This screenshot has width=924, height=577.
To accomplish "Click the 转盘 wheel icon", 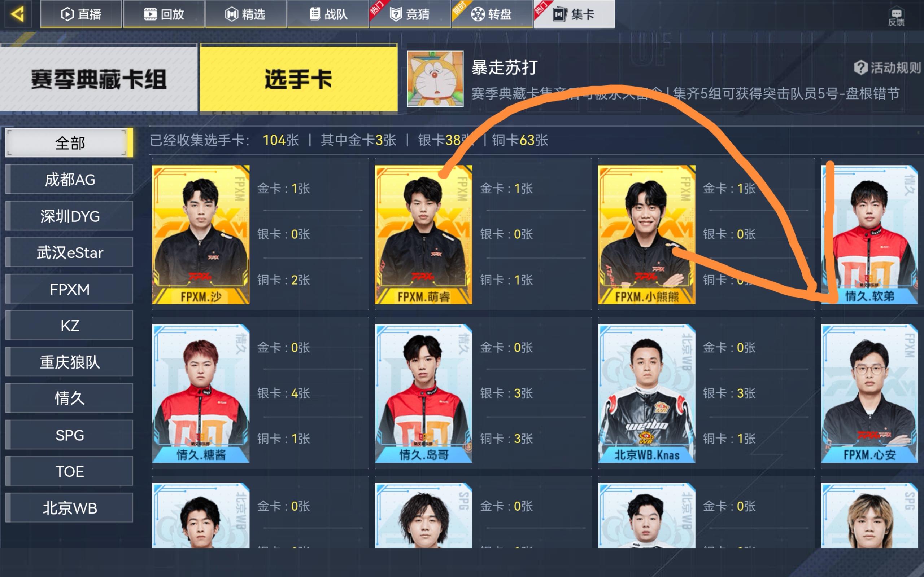I will pyautogui.click(x=478, y=14).
